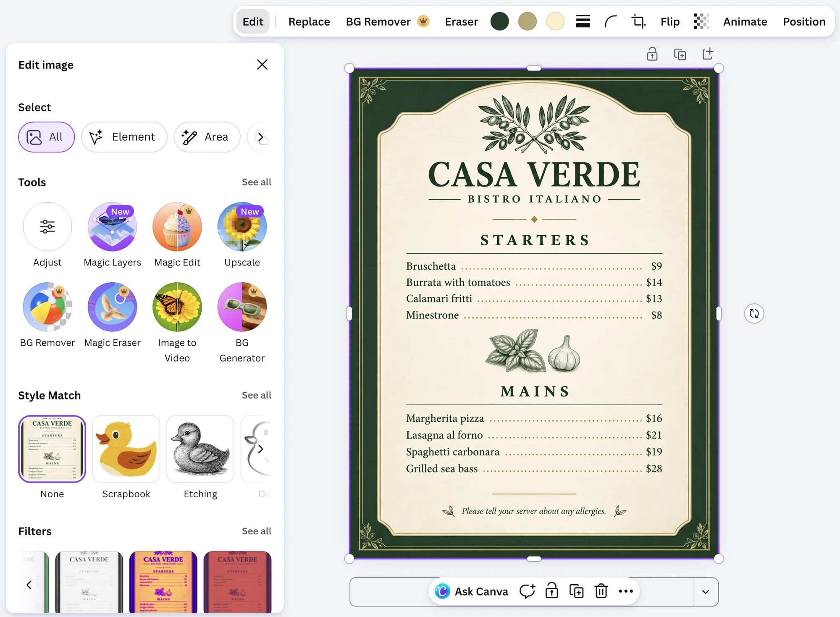Pick the tan gold color swatch
The width and height of the screenshot is (840, 617).
click(528, 21)
